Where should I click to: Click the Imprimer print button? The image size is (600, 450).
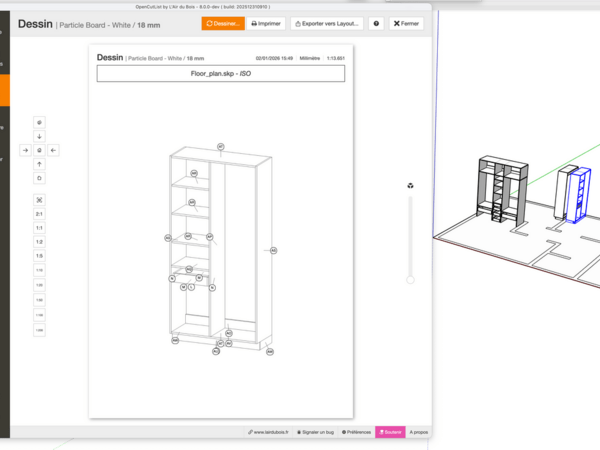click(x=266, y=23)
